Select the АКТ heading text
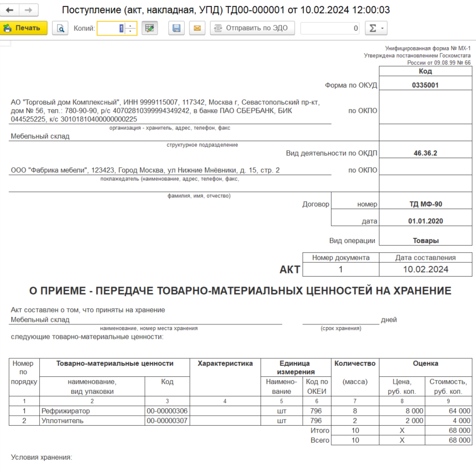This screenshot has height=473, width=476. [290, 269]
